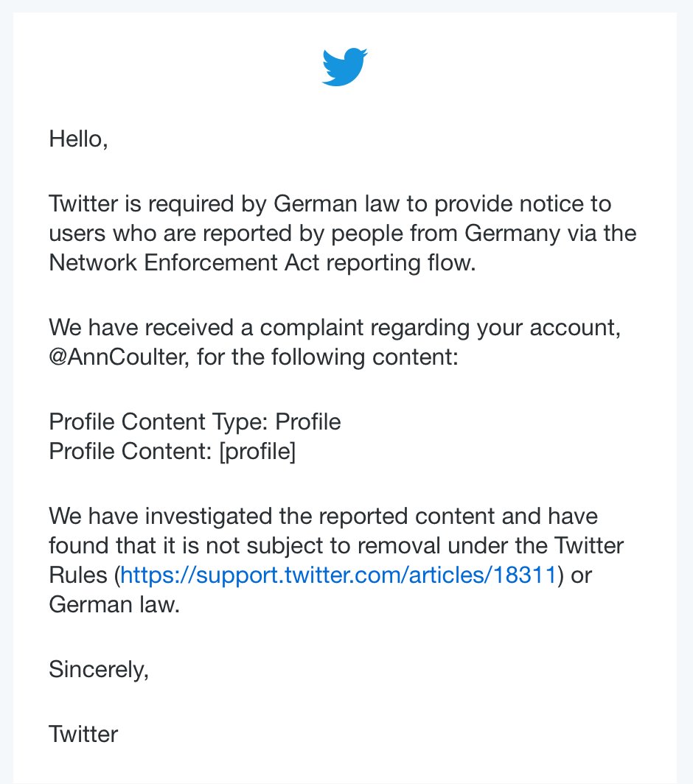Viewport: 693px width, 784px height.
Task: Click the 'Hello,' greeting line
Action: pos(79,139)
